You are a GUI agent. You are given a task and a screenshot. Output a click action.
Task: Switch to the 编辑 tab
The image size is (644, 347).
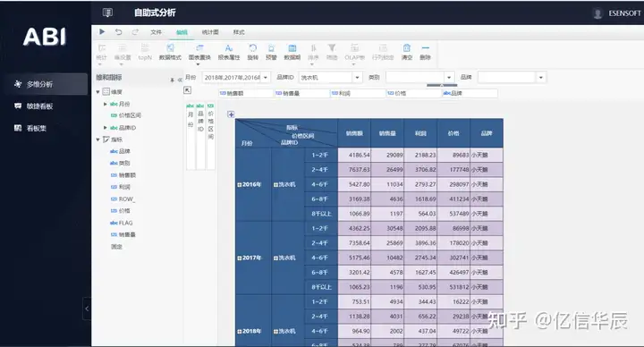182,32
